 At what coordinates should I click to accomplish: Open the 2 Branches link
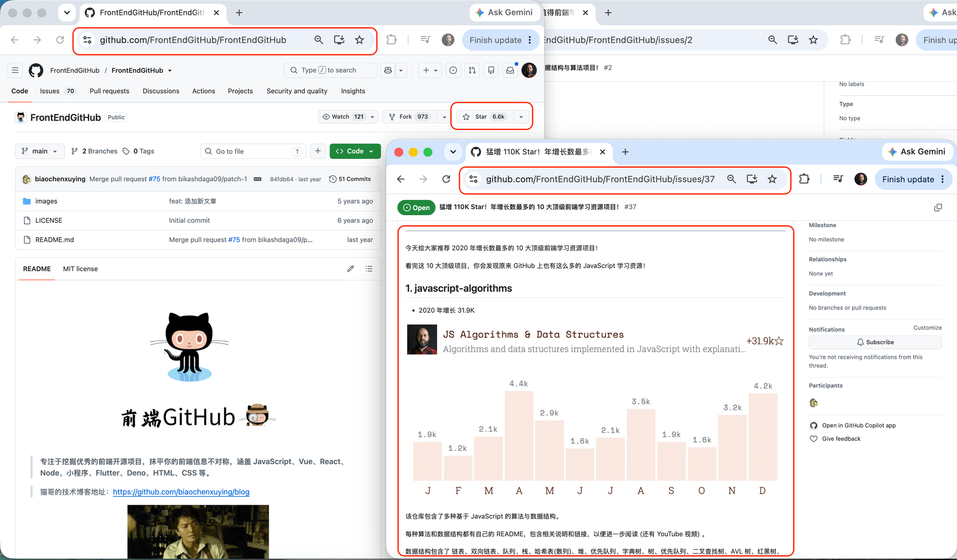[x=94, y=151]
